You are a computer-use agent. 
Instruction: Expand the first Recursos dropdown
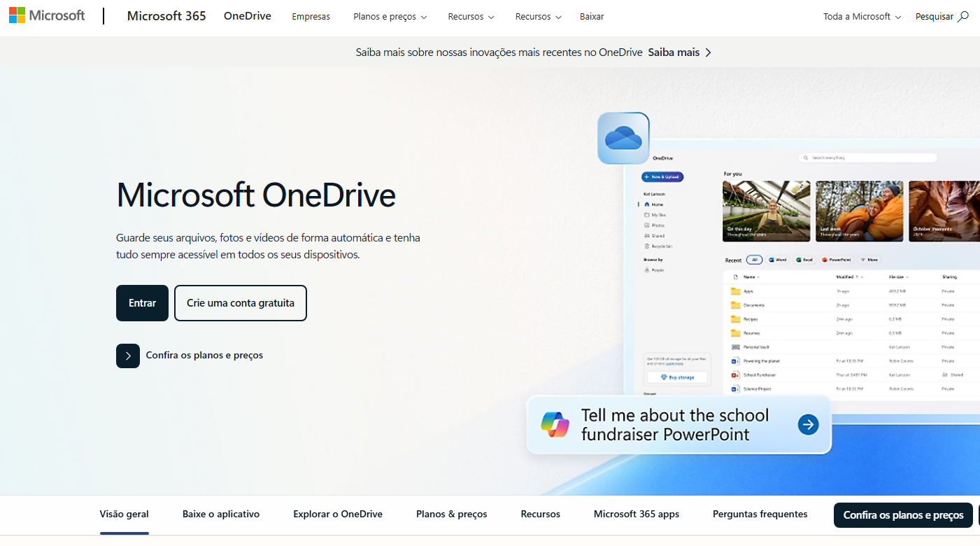pyautogui.click(x=470, y=16)
